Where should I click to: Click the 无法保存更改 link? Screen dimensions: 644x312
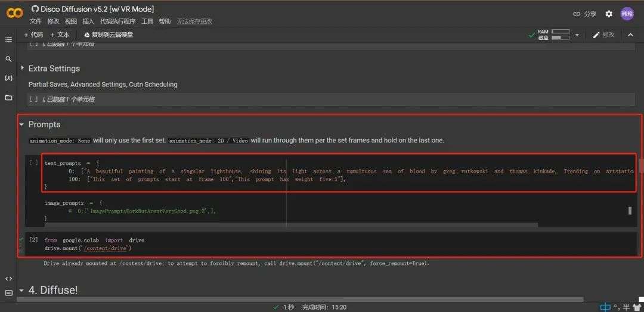(x=194, y=21)
